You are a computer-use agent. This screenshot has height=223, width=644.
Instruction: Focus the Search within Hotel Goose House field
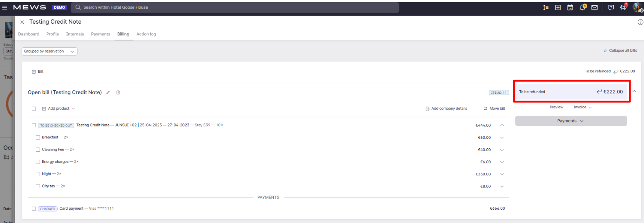(x=236, y=7)
